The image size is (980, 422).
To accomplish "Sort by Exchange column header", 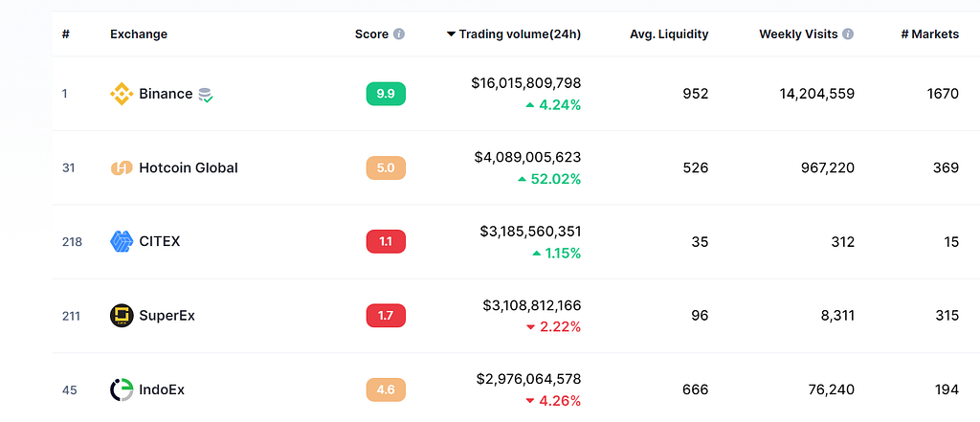I will (139, 34).
